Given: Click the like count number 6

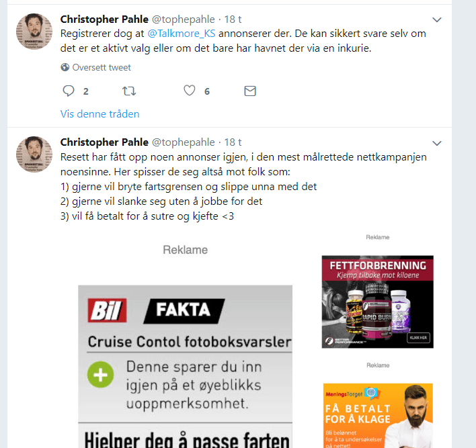Looking at the screenshot, I should (207, 91).
